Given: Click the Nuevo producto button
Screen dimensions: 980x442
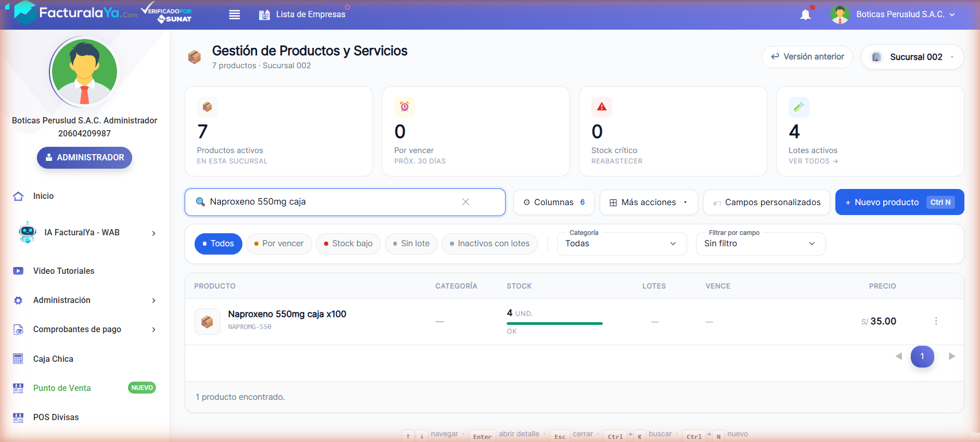Looking at the screenshot, I should [x=899, y=202].
